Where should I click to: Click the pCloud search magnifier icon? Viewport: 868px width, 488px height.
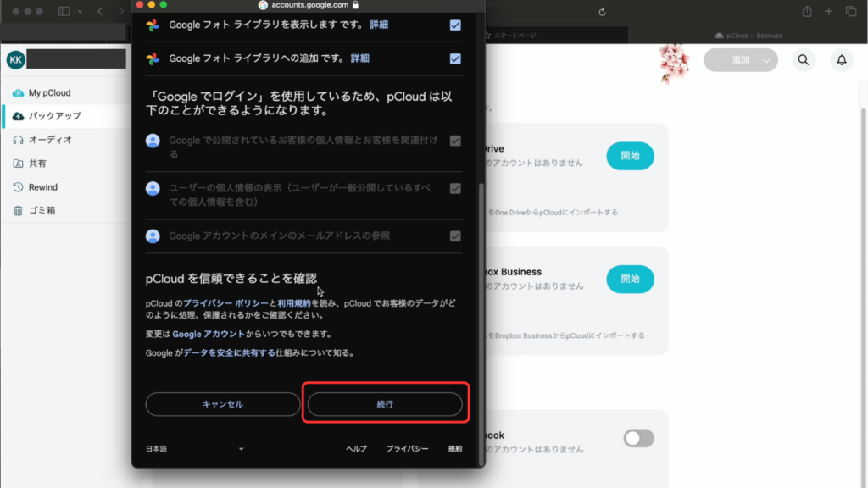tap(804, 60)
